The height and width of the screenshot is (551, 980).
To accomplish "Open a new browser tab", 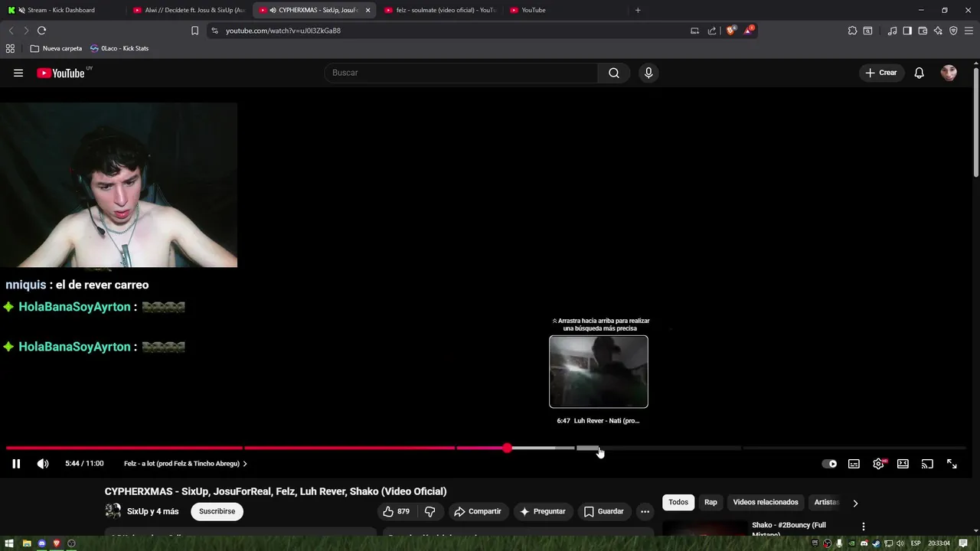I will click(x=638, y=10).
